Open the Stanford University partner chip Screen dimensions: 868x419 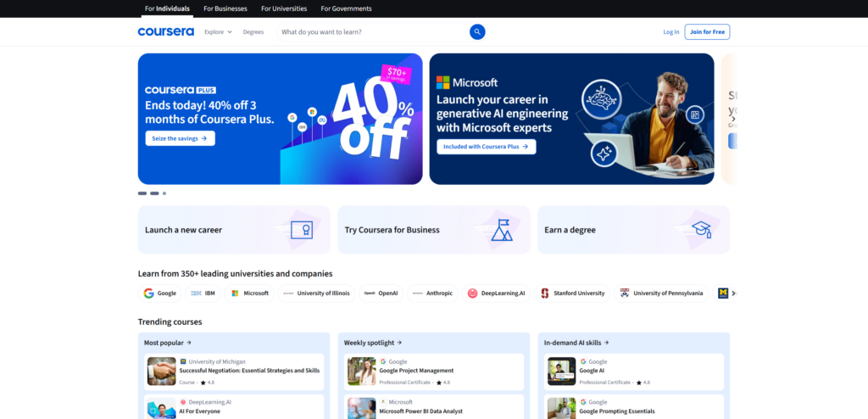[x=573, y=293]
